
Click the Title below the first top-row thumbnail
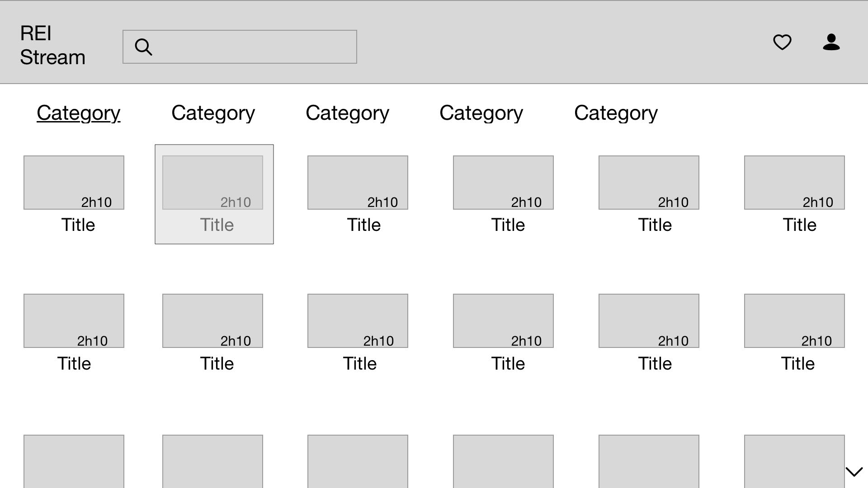(78, 225)
